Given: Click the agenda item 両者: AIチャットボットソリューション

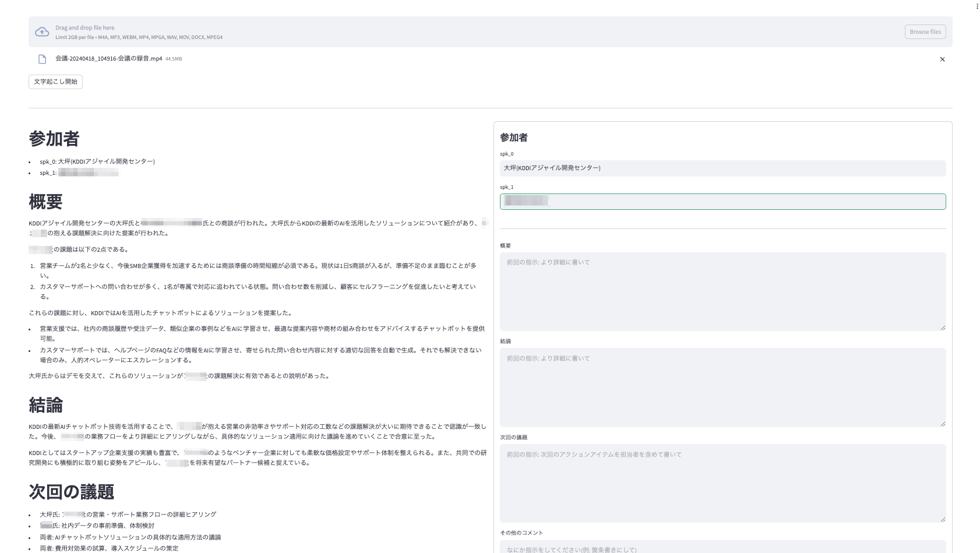Looking at the screenshot, I should (131, 537).
